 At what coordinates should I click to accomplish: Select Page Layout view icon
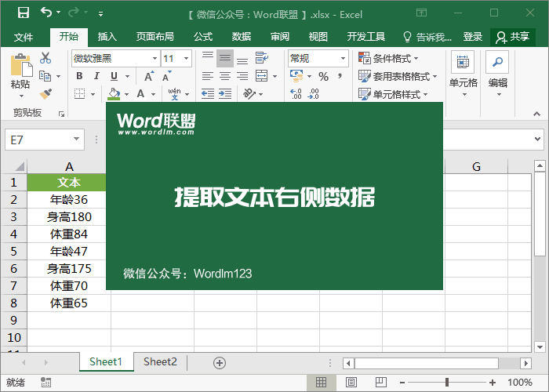(351, 383)
